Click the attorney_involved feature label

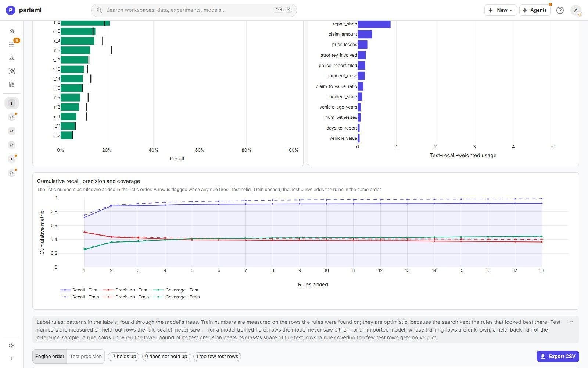[338, 55]
